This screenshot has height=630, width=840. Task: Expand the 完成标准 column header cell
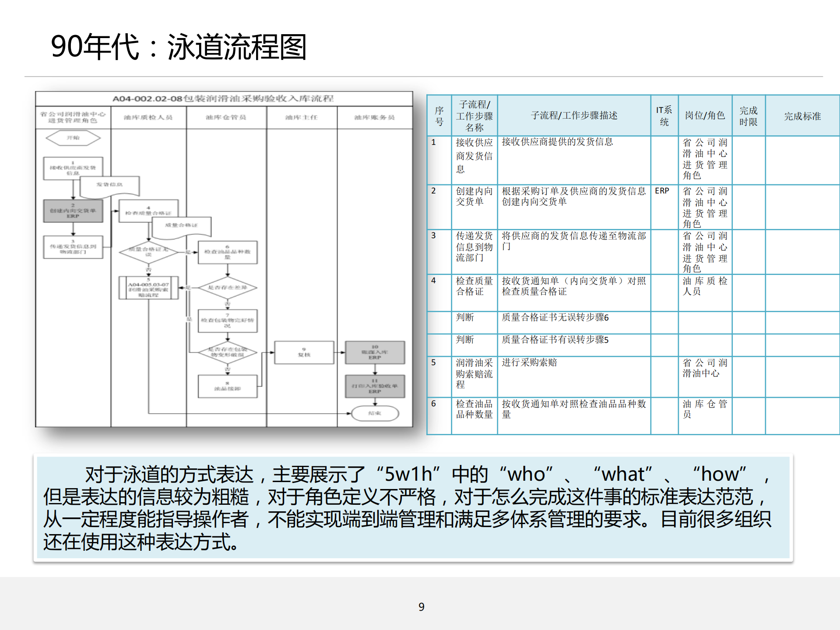point(802,116)
